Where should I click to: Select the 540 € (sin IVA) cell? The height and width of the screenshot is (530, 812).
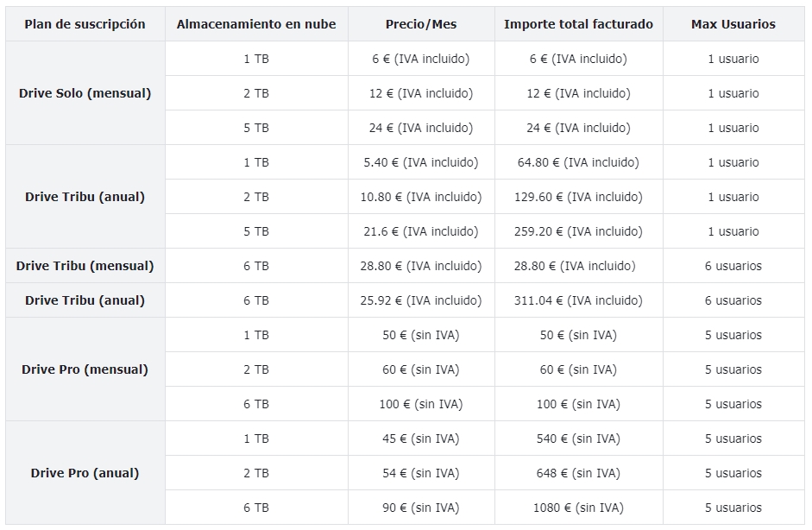point(578,439)
